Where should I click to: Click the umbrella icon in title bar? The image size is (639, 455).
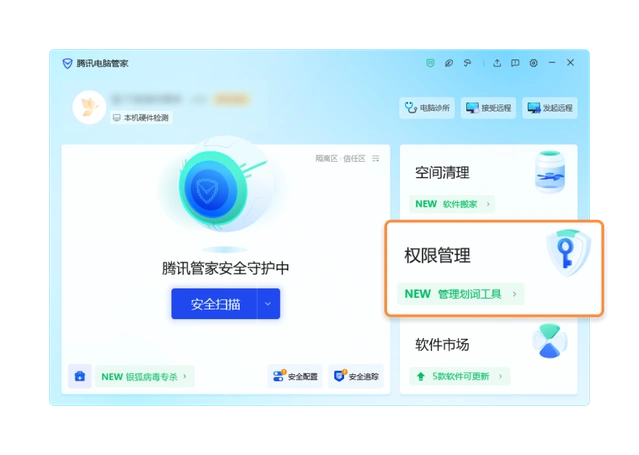[x=467, y=63]
